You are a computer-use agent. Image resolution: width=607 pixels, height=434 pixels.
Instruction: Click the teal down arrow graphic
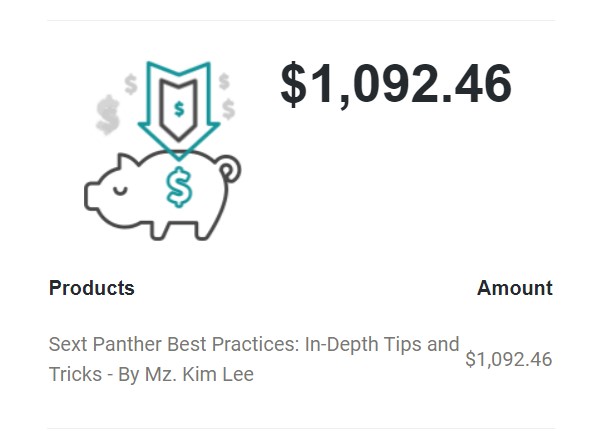pos(179,111)
